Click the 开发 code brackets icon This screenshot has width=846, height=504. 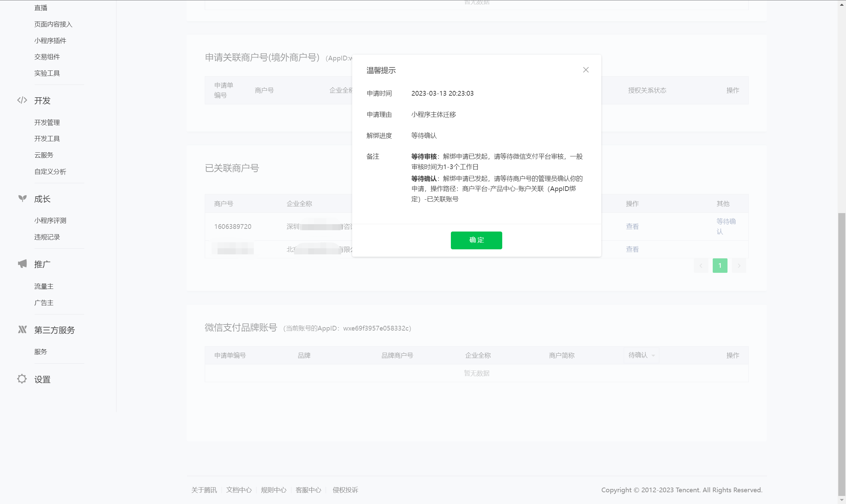point(22,100)
